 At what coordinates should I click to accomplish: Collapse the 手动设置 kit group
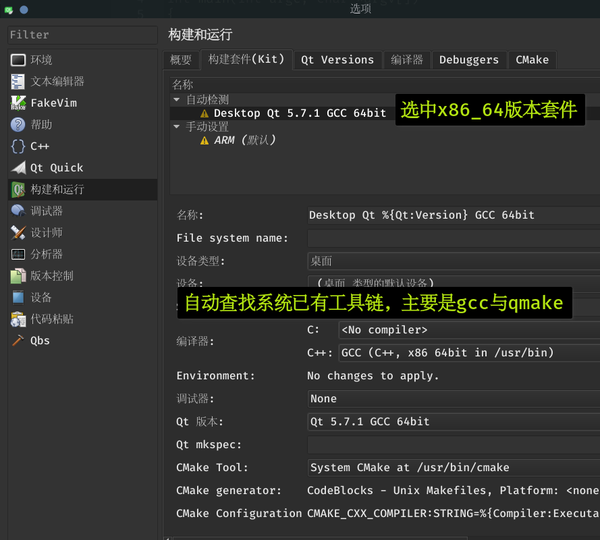(x=176, y=126)
